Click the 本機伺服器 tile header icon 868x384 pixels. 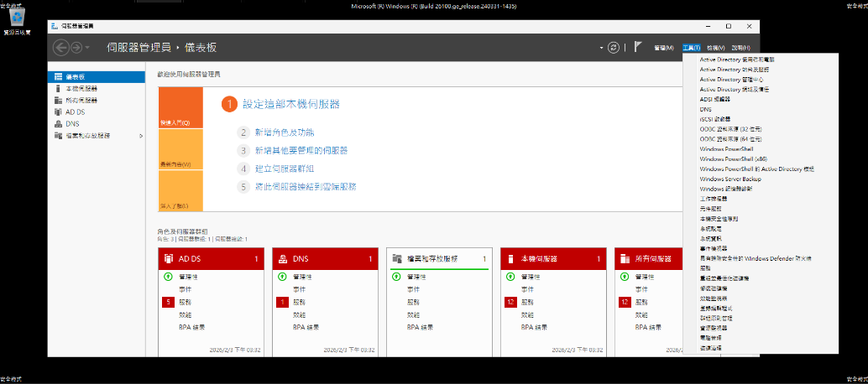(511, 258)
